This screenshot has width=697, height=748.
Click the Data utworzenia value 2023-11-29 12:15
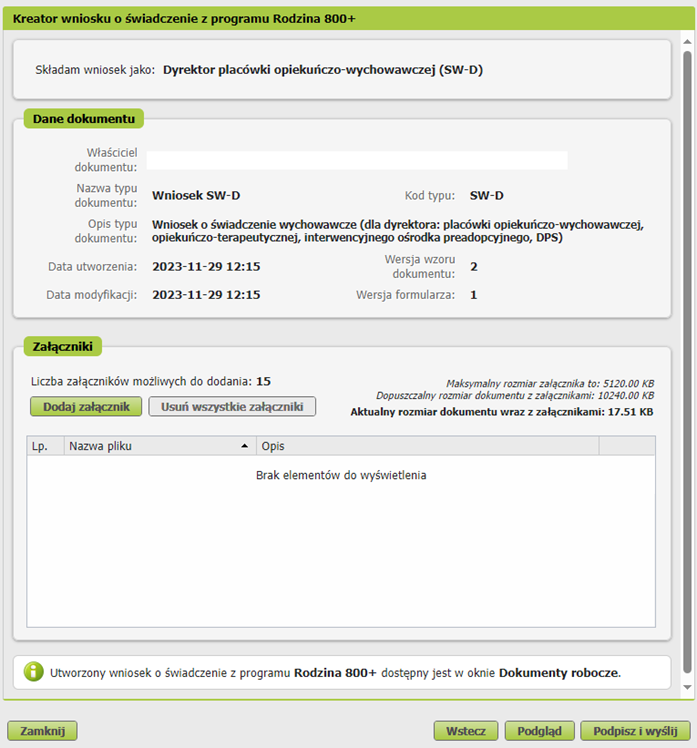pyautogui.click(x=206, y=266)
